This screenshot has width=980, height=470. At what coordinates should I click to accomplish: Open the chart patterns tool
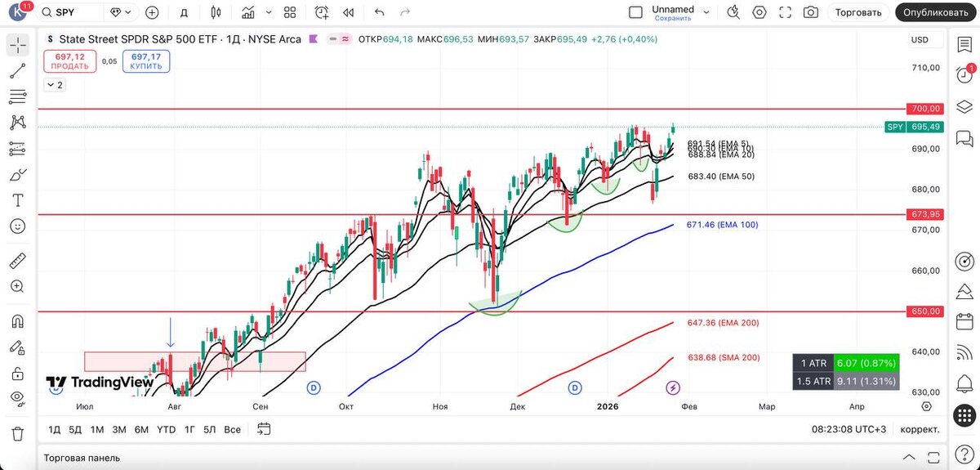tap(17, 123)
